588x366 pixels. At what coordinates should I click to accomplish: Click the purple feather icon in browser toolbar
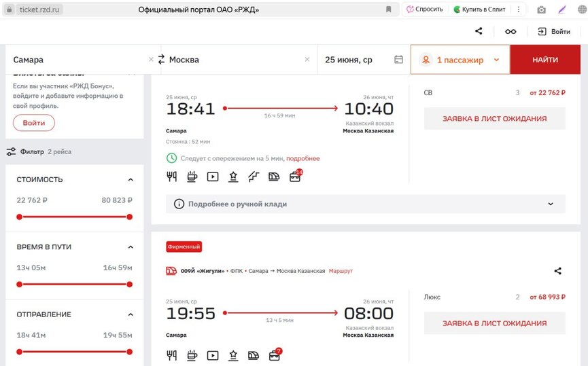coord(561,10)
